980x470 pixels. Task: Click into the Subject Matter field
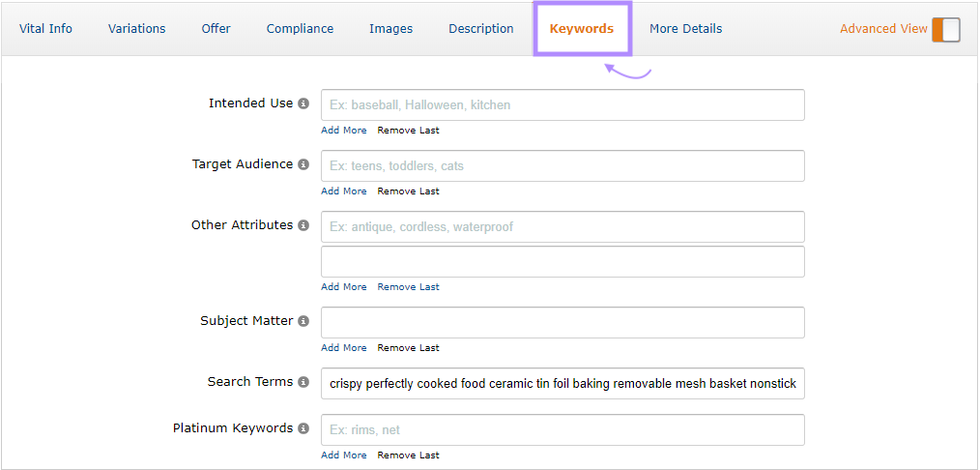[562, 323]
